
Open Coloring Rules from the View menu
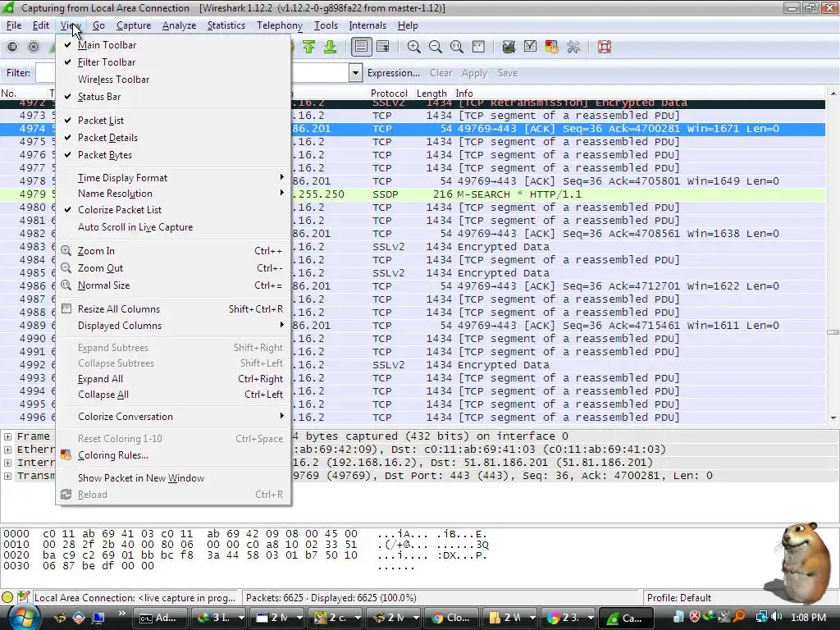pyautogui.click(x=173, y=455)
